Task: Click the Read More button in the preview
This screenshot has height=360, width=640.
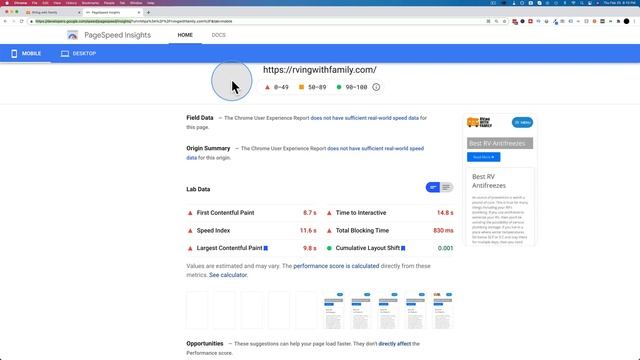Action: point(484,157)
